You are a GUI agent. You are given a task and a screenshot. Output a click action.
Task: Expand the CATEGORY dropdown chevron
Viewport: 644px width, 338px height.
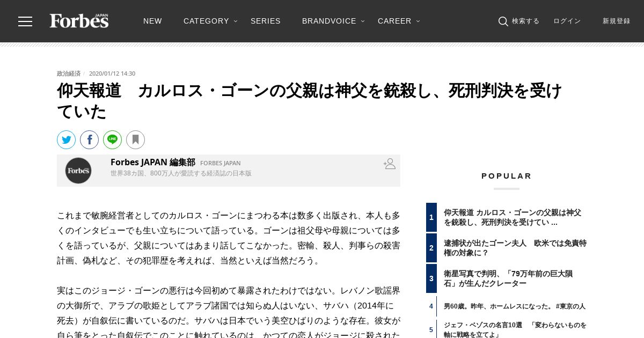tap(236, 21)
